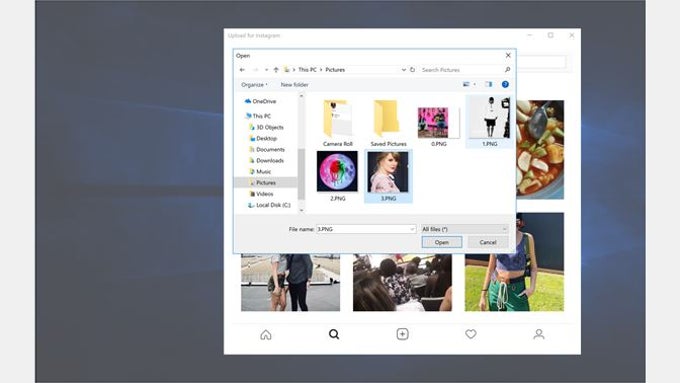Refresh the Pictures folder view

pos(412,69)
